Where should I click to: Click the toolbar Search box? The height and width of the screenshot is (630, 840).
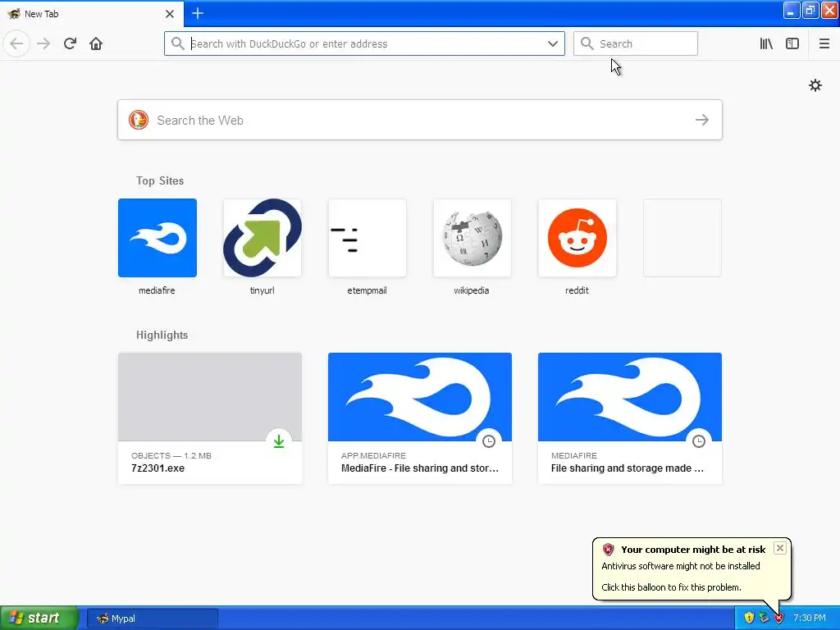[636, 43]
